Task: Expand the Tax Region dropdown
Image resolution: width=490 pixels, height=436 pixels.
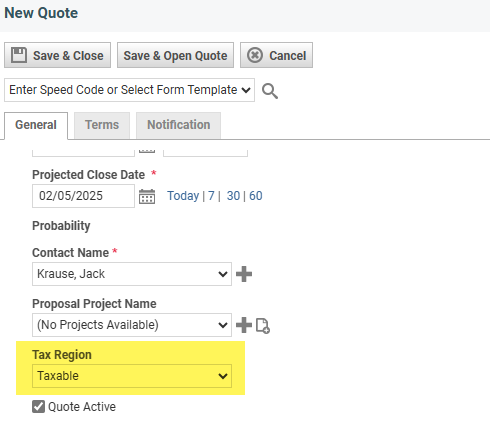Action: click(132, 376)
